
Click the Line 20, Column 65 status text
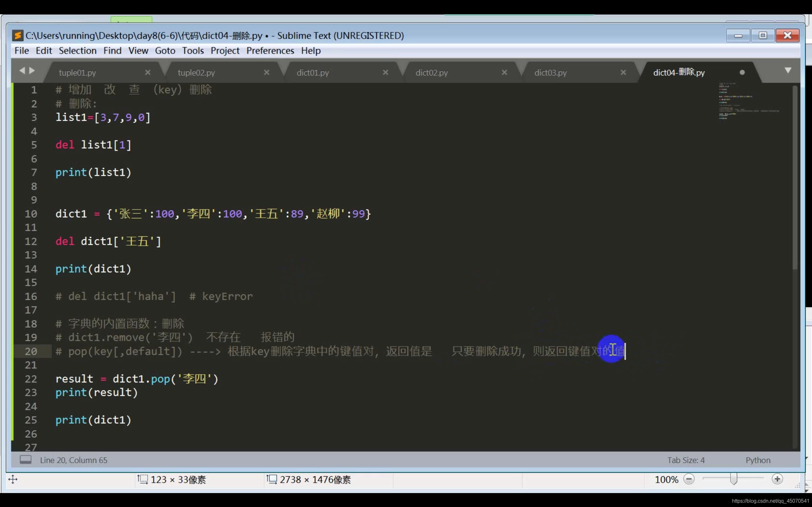pyautogui.click(x=74, y=460)
